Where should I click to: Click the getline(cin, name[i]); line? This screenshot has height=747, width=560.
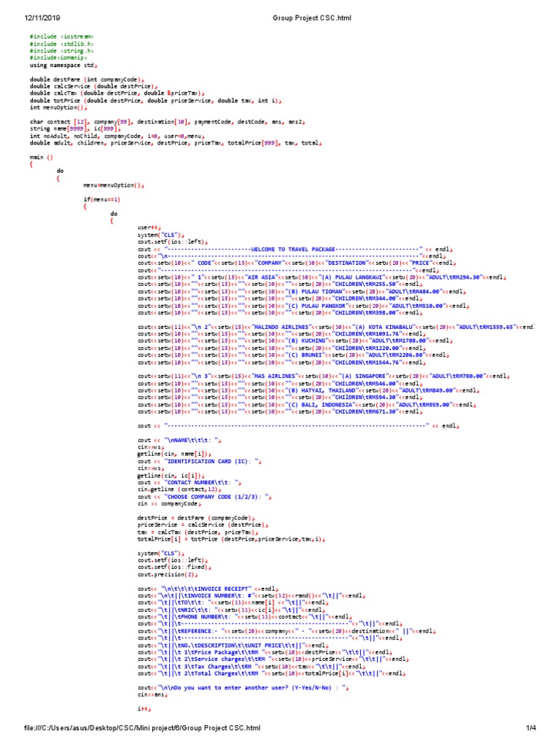174,454
